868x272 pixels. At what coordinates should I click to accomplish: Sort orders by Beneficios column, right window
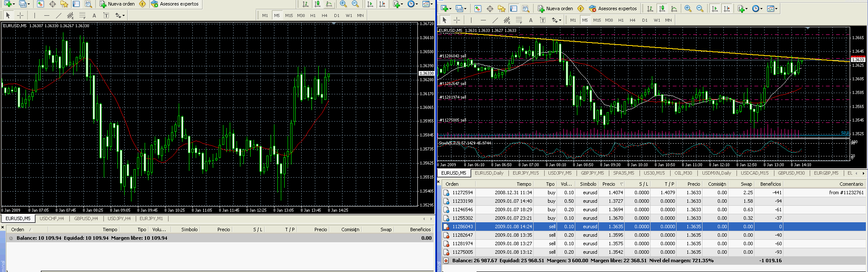[770, 184]
